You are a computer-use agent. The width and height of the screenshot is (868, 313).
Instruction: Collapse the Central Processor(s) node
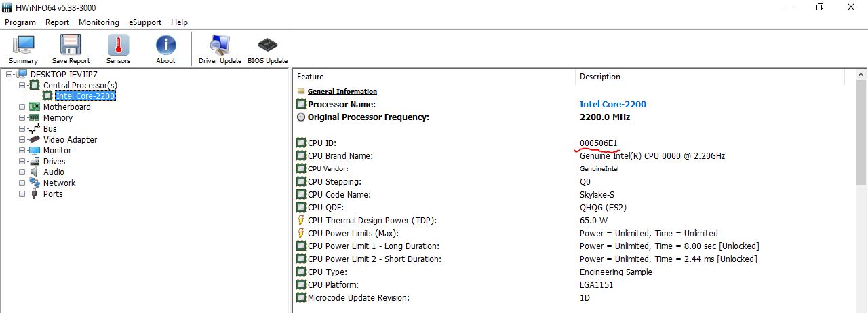pyautogui.click(x=22, y=85)
